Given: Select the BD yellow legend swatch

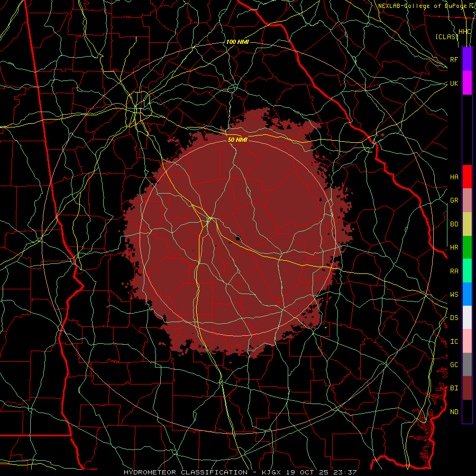Looking at the screenshot, I should point(467,224).
